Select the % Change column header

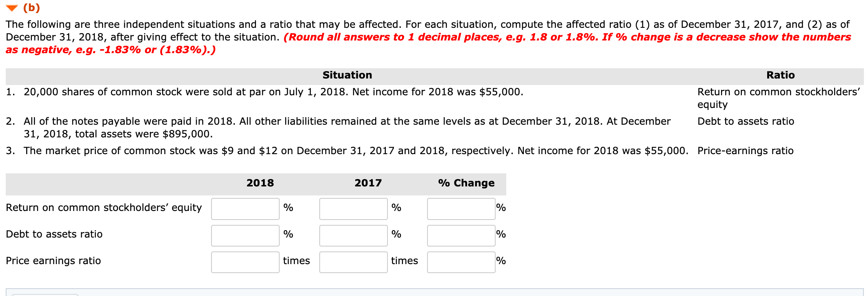click(x=466, y=183)
